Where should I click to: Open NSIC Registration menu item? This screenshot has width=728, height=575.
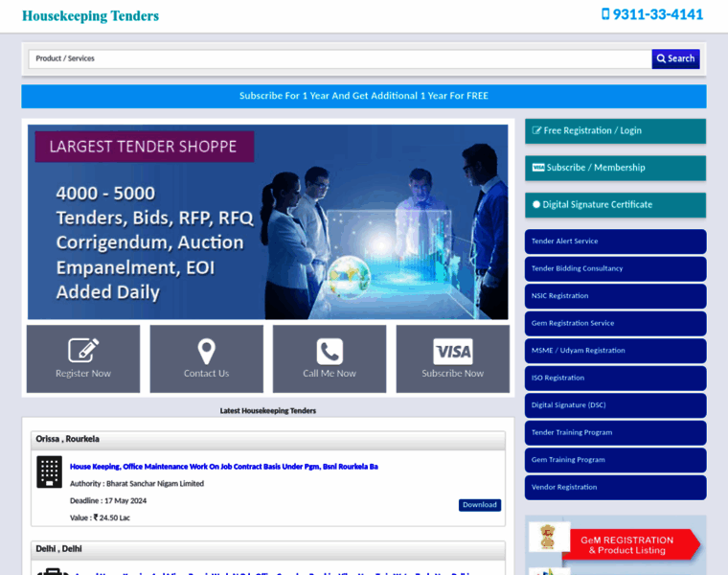click(615, 296)
